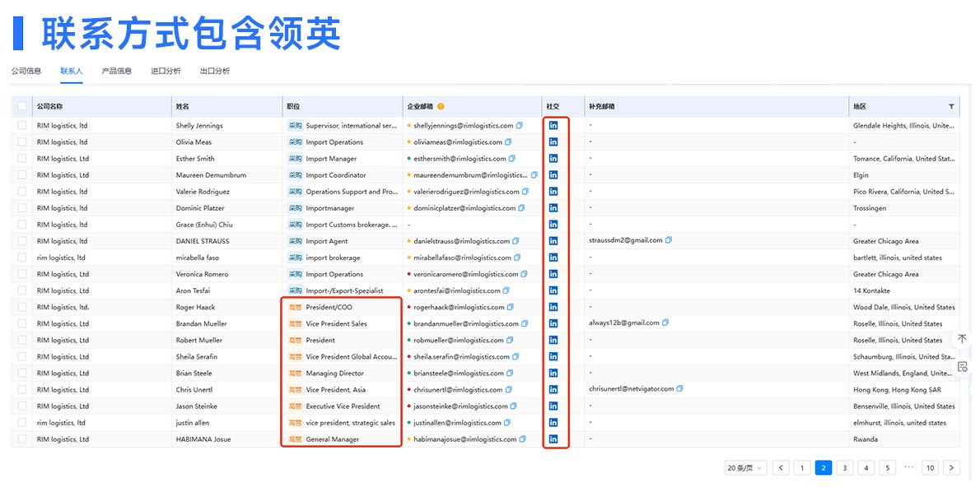Toggle the select-all checkbox in header
This screenshot has width=980, height=492.
tap(22, 107)
